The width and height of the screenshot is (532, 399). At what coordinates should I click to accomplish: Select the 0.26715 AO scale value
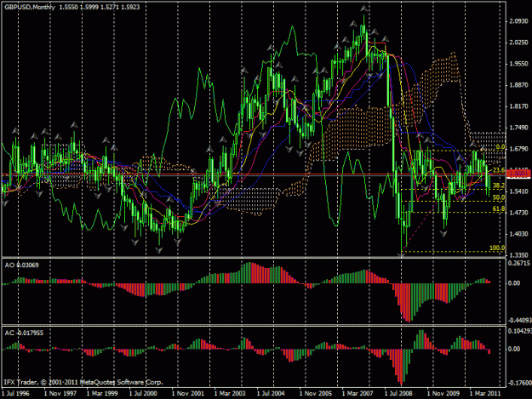click(x=519, y=263)
